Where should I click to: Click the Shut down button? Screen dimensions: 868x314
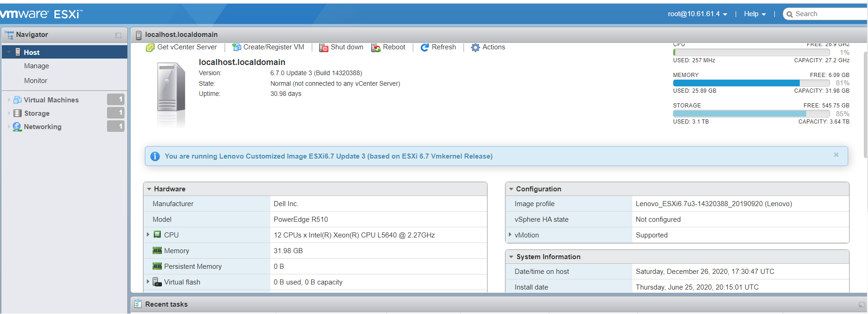[x=341, y=47]
